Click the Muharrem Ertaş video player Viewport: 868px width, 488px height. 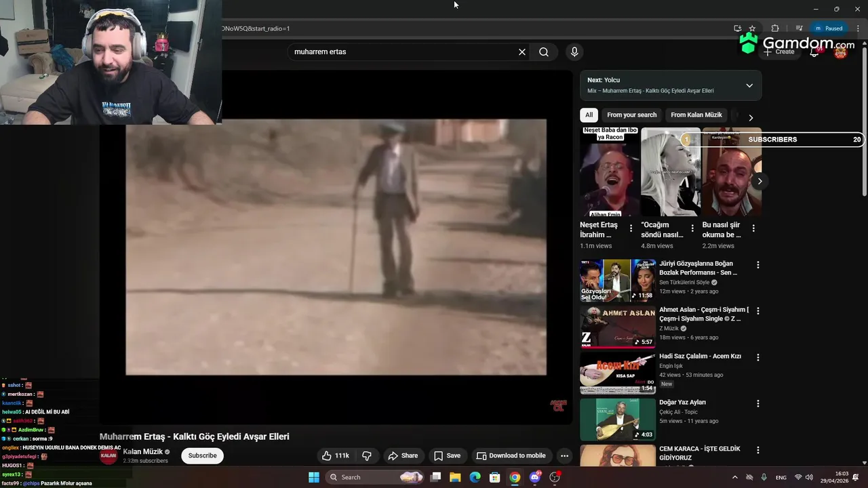pyautogui.click(x=336, y=247)
